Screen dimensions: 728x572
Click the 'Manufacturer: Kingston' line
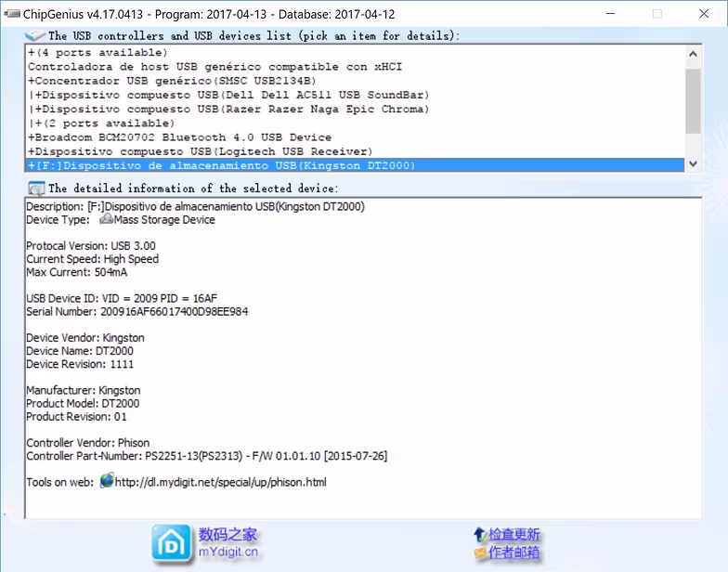[84, 390]
